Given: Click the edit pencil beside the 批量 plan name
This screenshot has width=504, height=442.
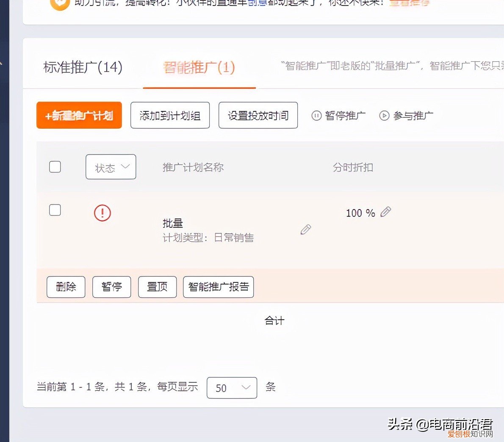Looking at the screenshot, I should (x=306, y=229).
